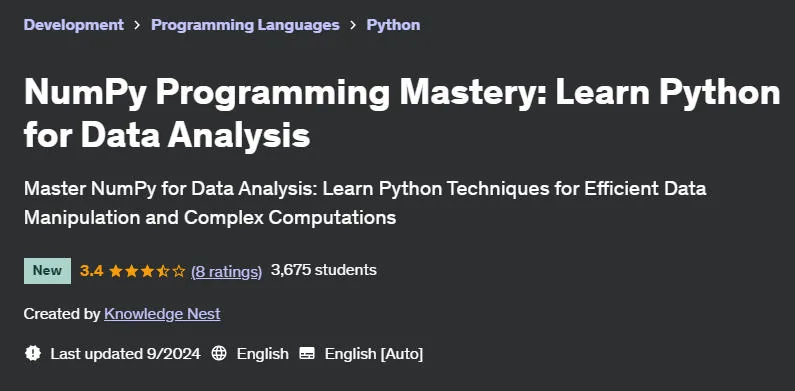Click the first breadcrumb chevron separator
Image resolution: width=795 pixels, height=391 pixels.
137,25
